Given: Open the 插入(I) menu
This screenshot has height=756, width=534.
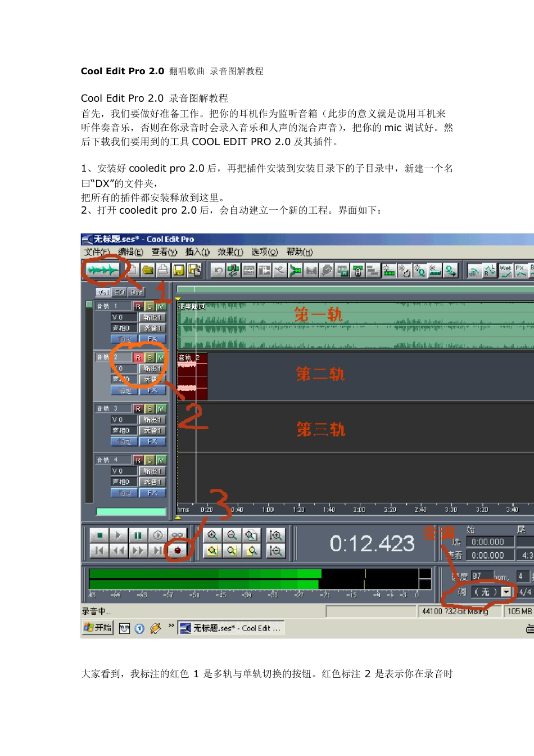Looking at the screenshot, I should [x=197, y=252].
